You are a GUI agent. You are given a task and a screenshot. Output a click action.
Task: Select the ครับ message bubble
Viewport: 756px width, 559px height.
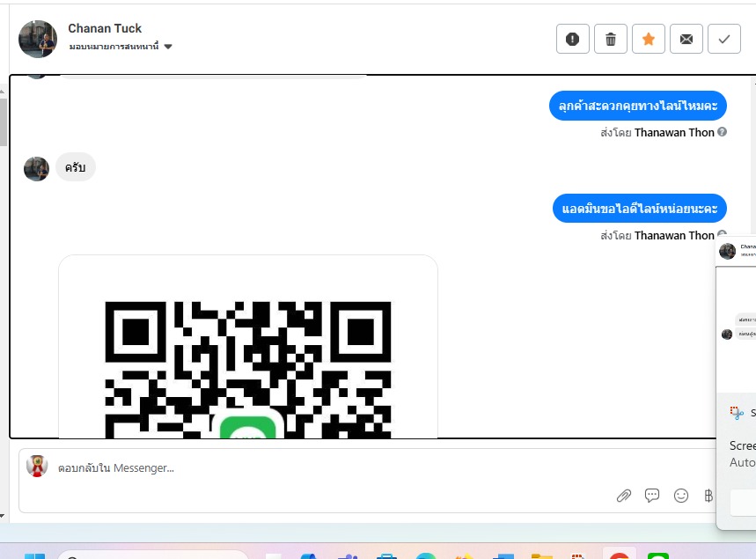(76, 167)
